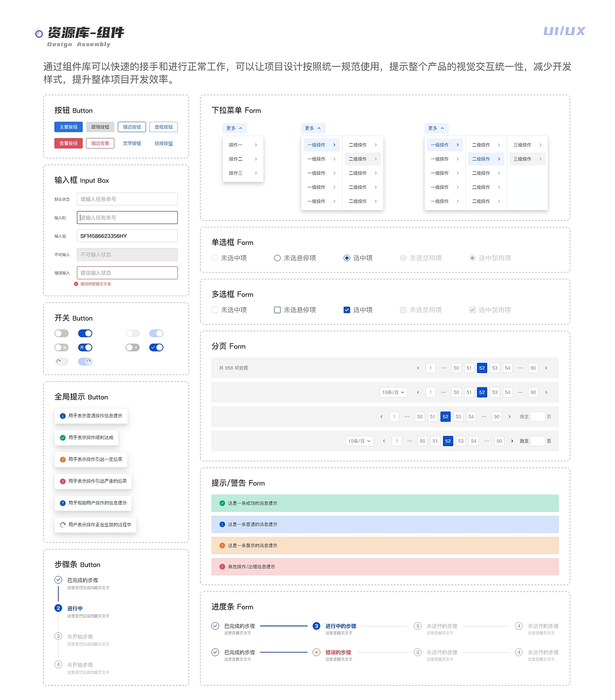The image size is (615, 700).
Task: Click the 跳至 page number input field
Action: [x=537, y=417]
